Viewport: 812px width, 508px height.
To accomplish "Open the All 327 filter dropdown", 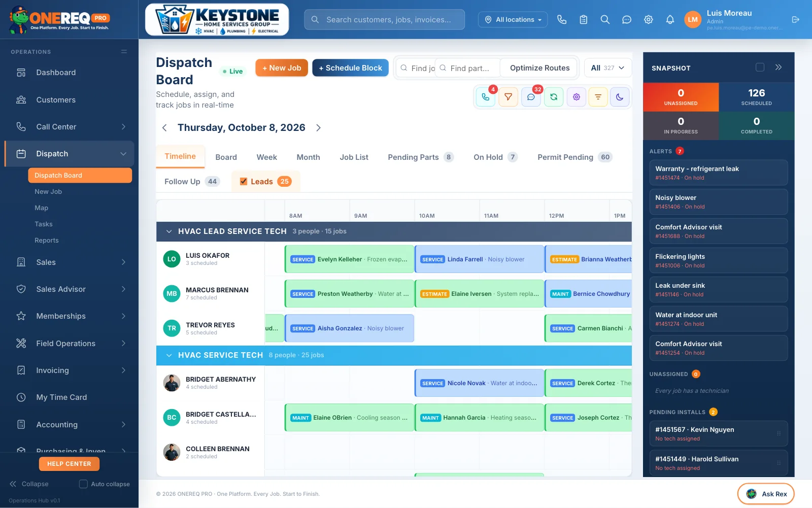I will point(608,67).
